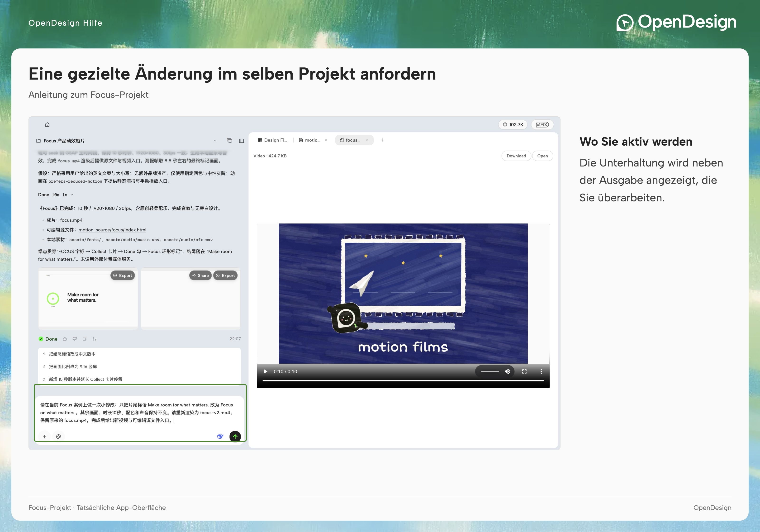Open motion-source/focus/index.html link

click(112, 230)
